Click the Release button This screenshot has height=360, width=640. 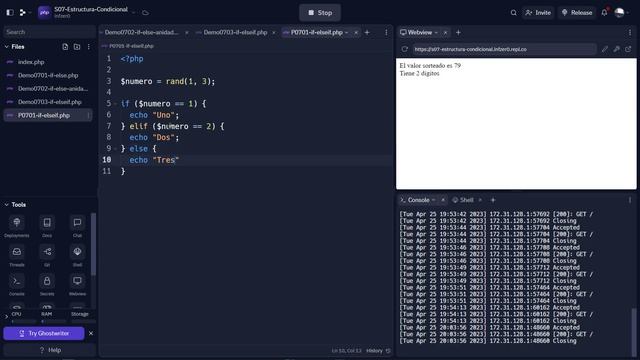click(577, 13)
